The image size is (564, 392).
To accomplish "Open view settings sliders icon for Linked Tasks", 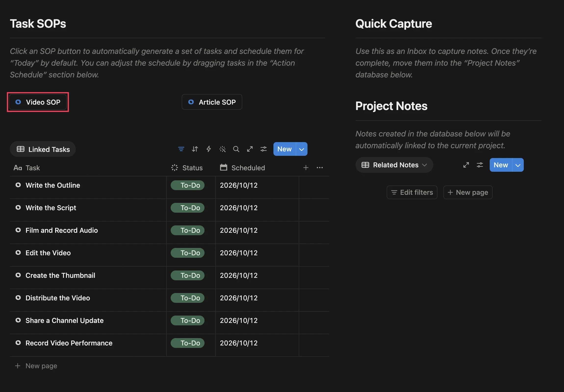I will coord(264,149).
